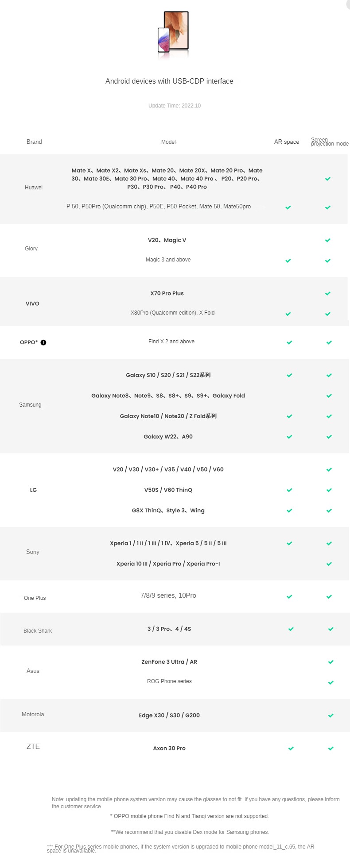Image resolution: width=350 pixels, height=868 pixels.
Task: Click AR space checkmark for Axon 30 Pro
Action: coord(291,749)
